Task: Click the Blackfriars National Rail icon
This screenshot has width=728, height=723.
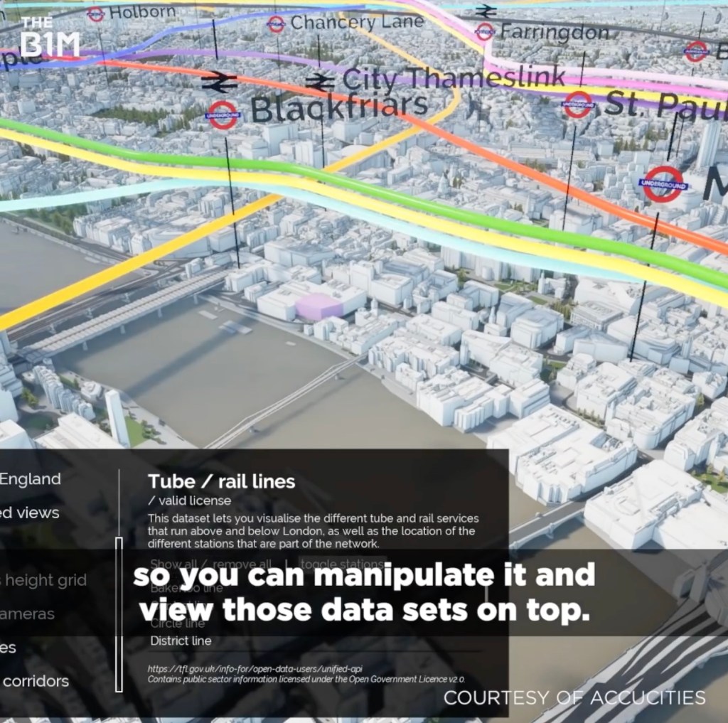Action: click(x=219, y=82)
